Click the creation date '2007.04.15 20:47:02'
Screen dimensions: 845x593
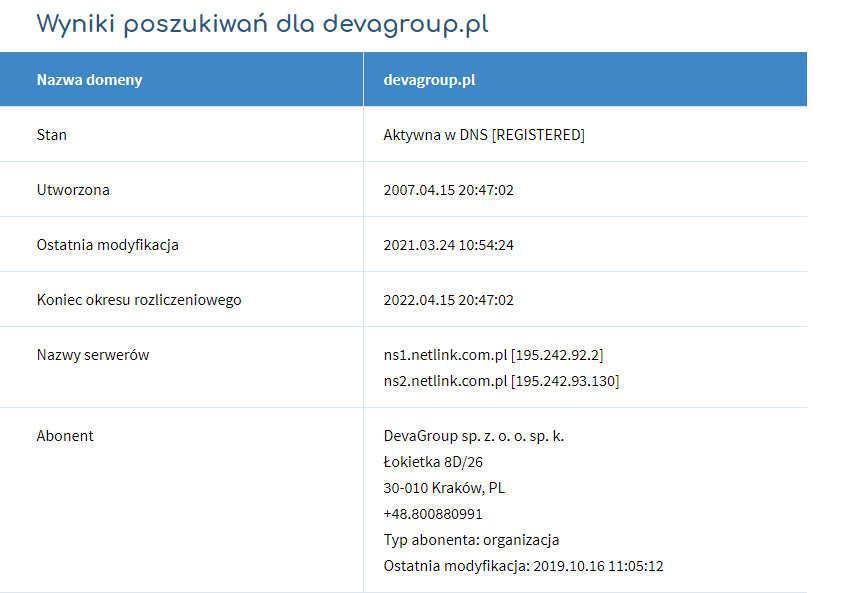(x=448, y=190)
